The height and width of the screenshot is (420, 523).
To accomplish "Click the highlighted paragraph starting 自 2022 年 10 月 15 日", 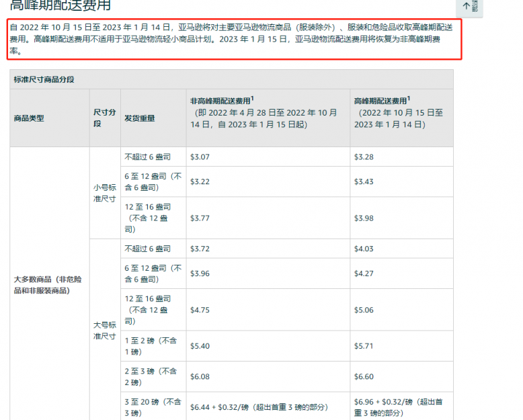I will [x=234, y=39].
